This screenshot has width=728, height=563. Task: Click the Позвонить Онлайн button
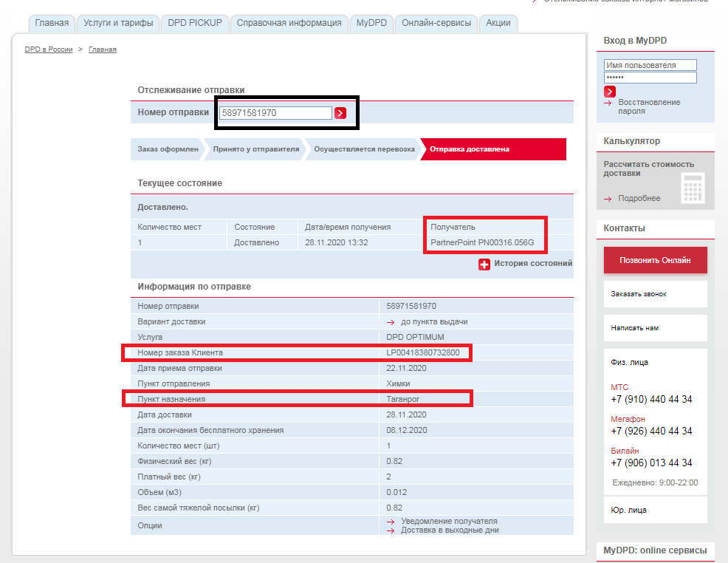(655, 260)
